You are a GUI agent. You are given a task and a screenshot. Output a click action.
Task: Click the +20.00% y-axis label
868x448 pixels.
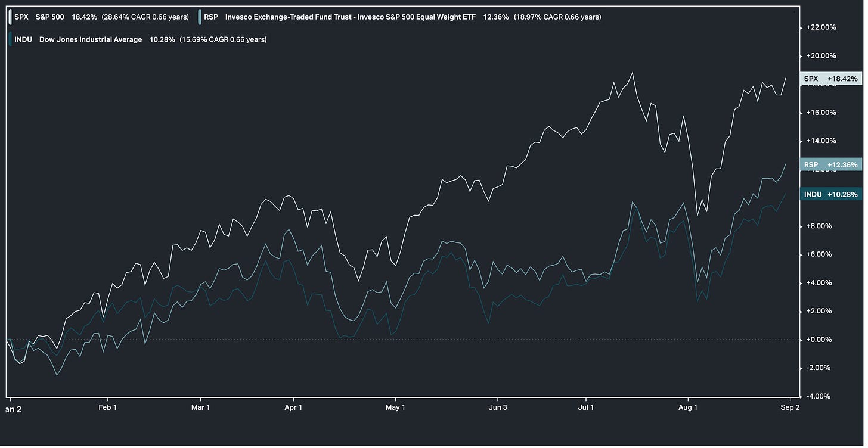coord(821,56)
